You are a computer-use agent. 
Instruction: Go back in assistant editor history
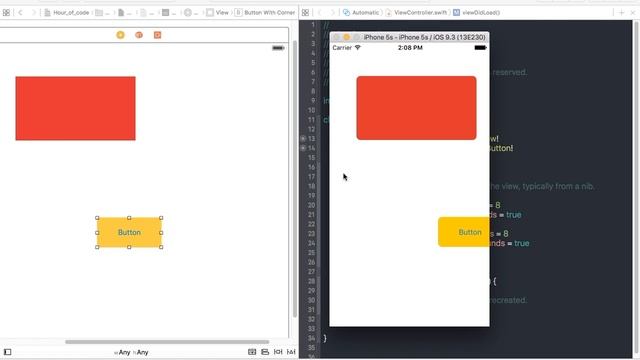[x=320, y=13]
